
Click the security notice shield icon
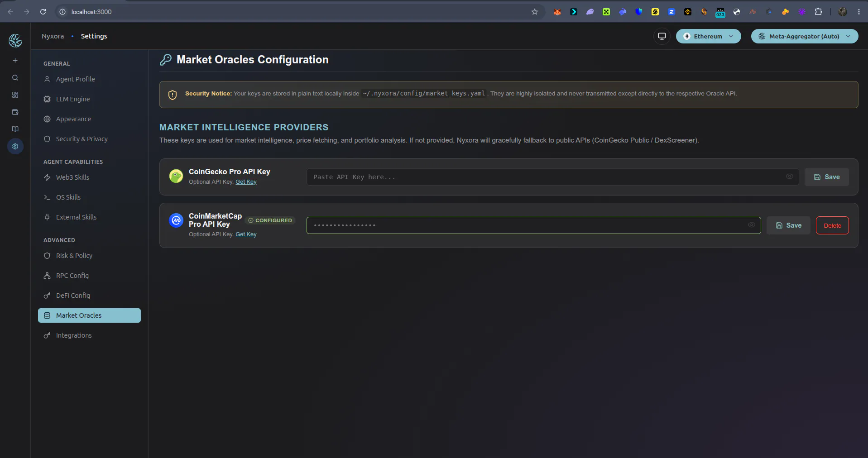click(x=173, y=95)
